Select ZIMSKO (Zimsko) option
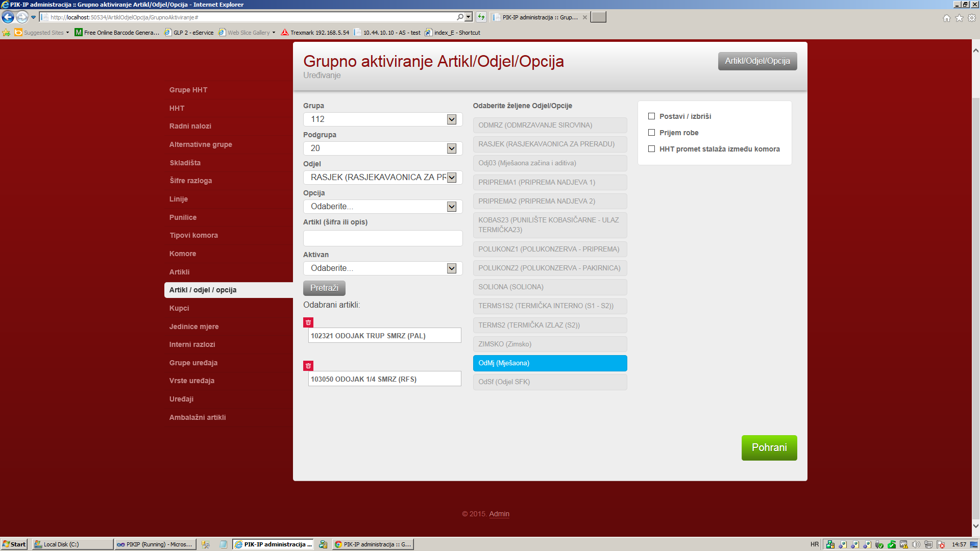The height and width of the screenshot is (551, 980). [x=550, y=344]
